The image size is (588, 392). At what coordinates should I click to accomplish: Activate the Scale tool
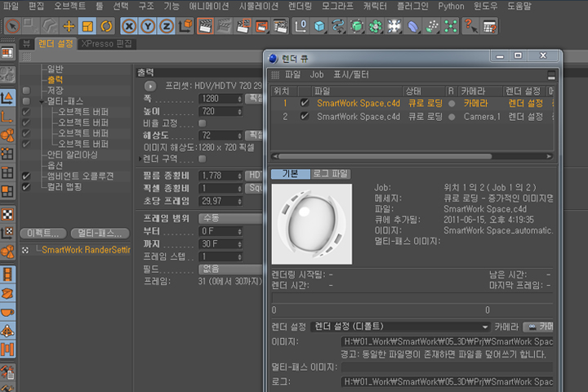point(87,26)
